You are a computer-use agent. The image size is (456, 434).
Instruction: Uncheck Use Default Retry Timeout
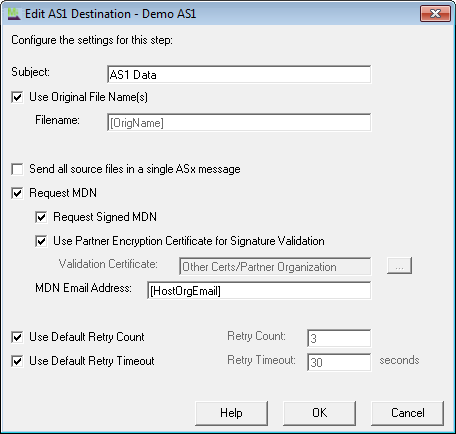coord(17,361)
